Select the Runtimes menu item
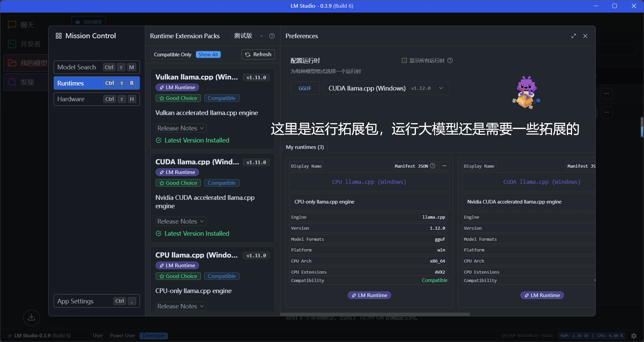Viewport: 644px width, 342px height. coord(97,83)
